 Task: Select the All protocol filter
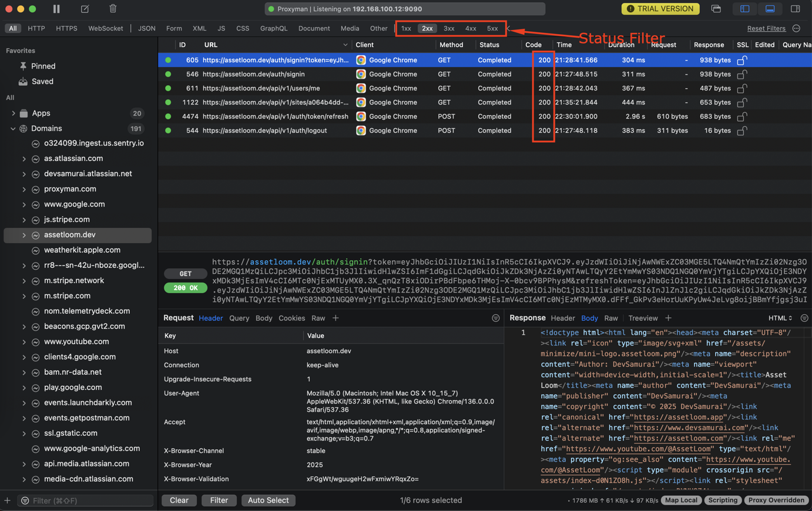pos(13,28)
